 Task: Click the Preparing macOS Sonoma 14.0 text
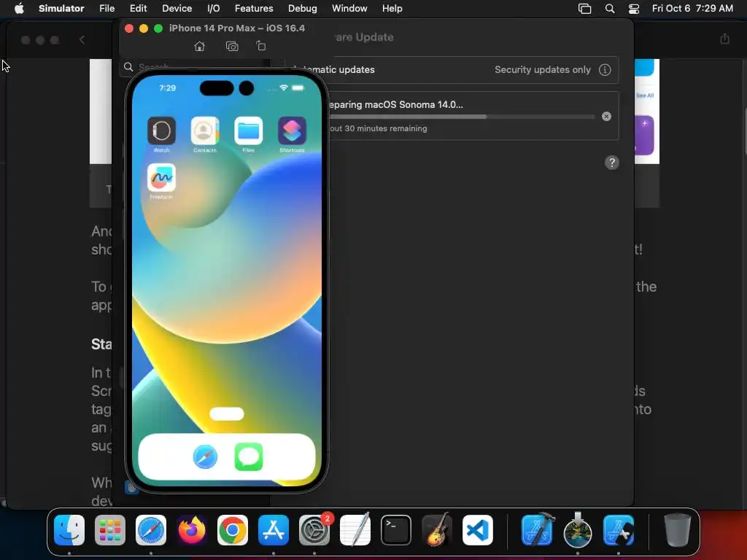click(395, 105)
